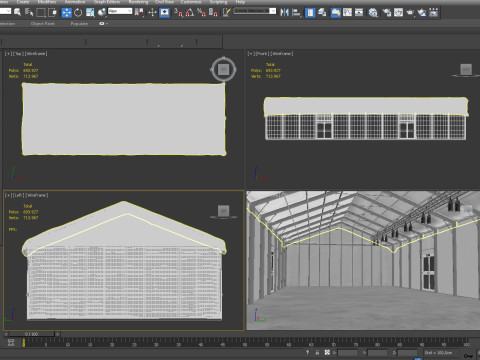Activate the Select and Move tool

[67, 13]
